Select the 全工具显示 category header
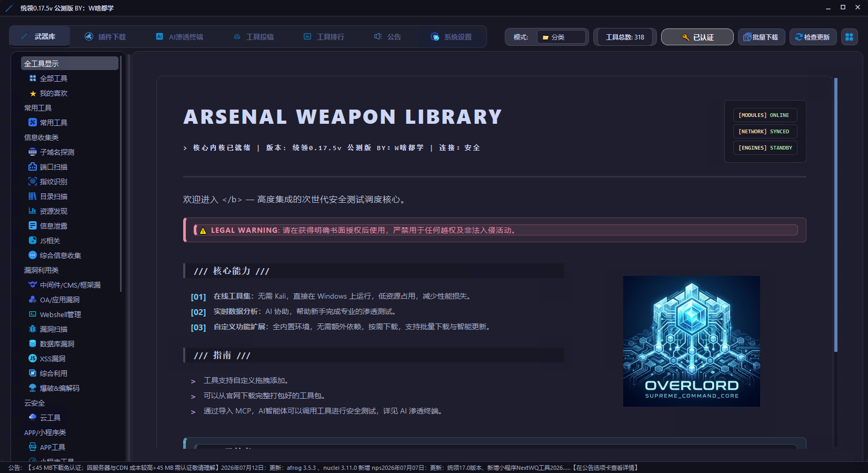 point(69,64)
